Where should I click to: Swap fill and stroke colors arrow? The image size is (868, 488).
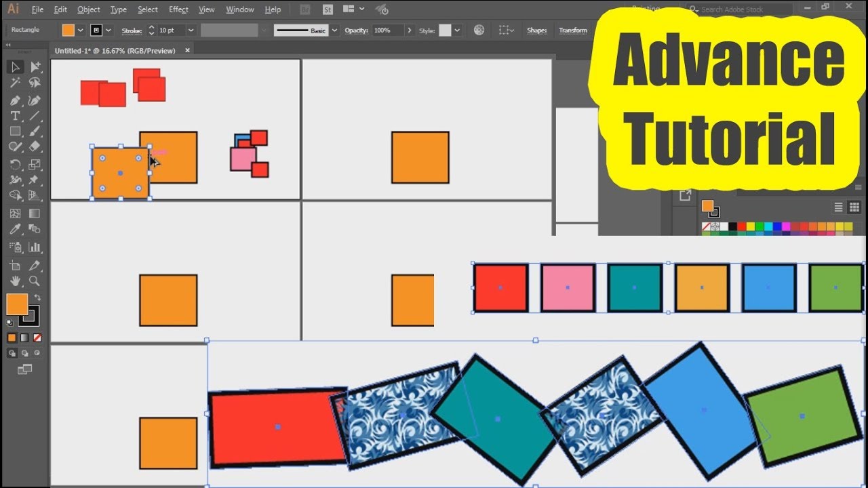pyautogui.click(x=37, y=297)
